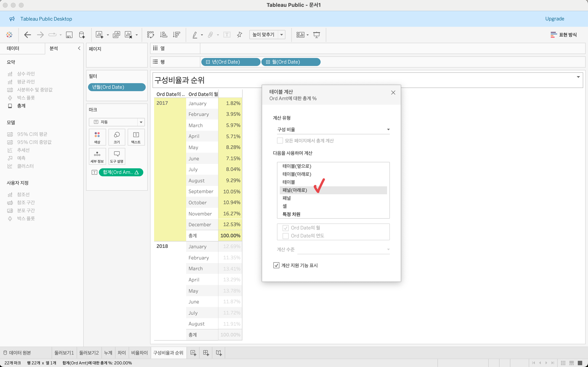Open the Color (색상) mark card

(97, 137)
